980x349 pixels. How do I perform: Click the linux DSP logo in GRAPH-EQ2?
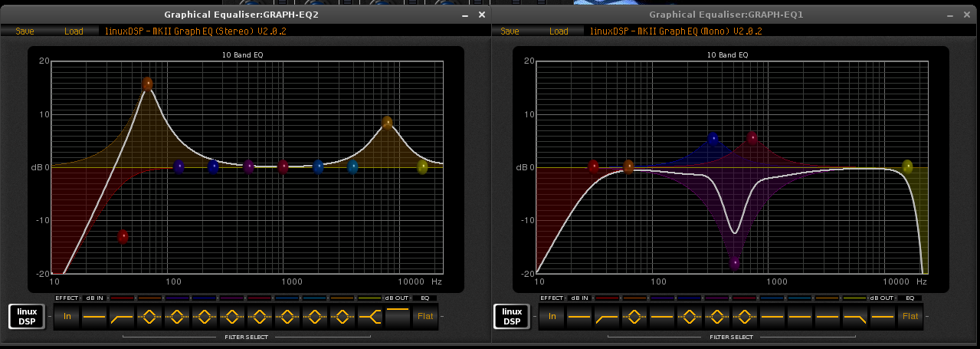click(x=27, y=316)
